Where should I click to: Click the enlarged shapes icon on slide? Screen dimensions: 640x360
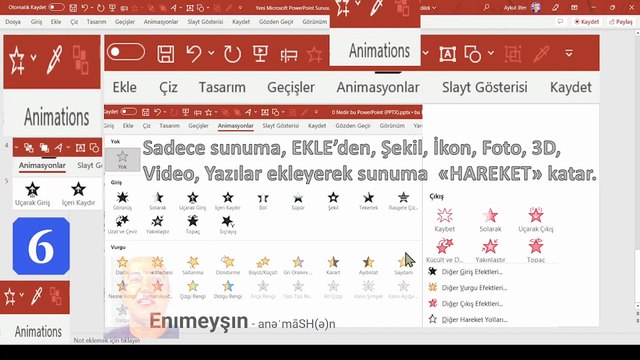click(x=473, y=53)
